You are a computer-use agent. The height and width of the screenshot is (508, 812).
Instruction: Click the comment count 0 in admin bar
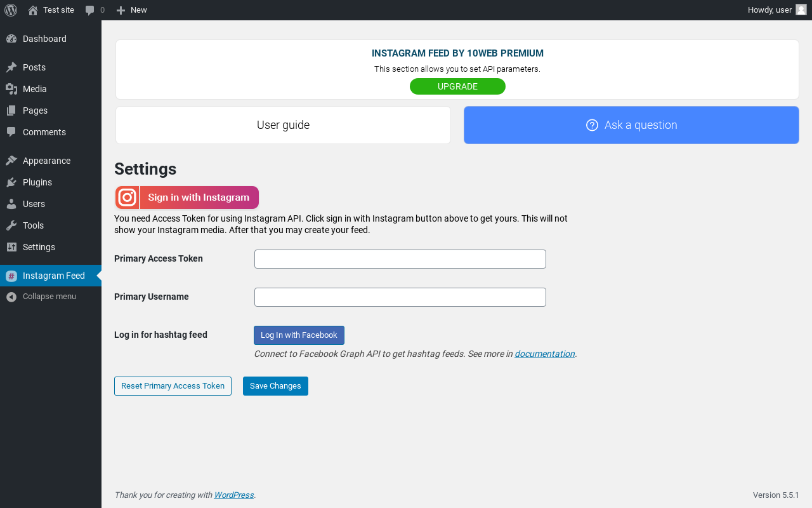click(103, 10)
